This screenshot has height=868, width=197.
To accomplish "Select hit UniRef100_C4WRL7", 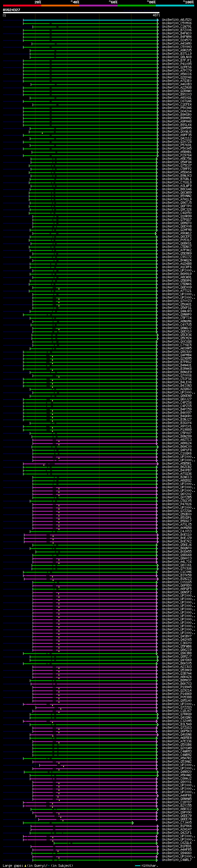I will (177, 860).
